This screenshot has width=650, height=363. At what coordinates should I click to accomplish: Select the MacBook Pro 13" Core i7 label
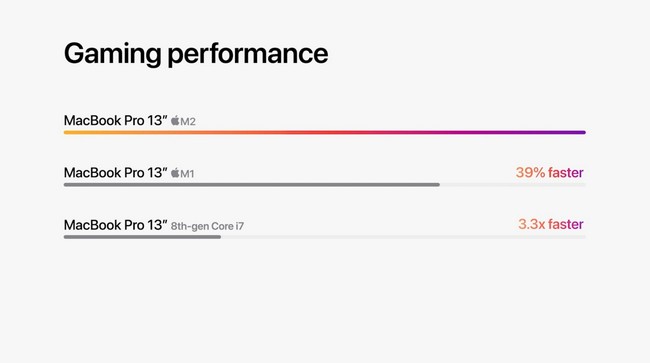click(154, 225)
